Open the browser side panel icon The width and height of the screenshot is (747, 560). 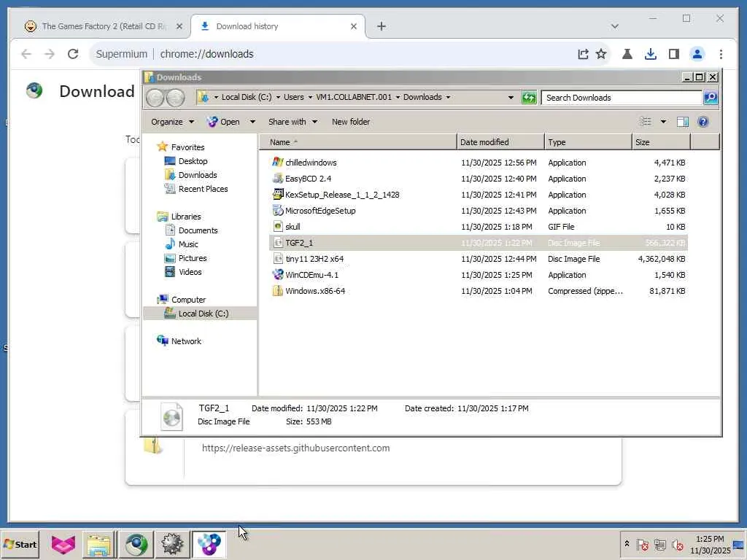pos(673,54)
